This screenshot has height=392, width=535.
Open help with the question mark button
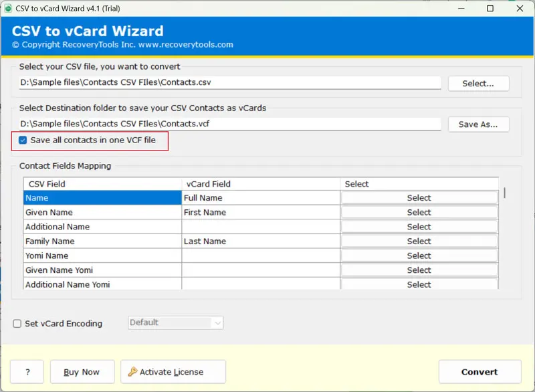pos(27,372)
